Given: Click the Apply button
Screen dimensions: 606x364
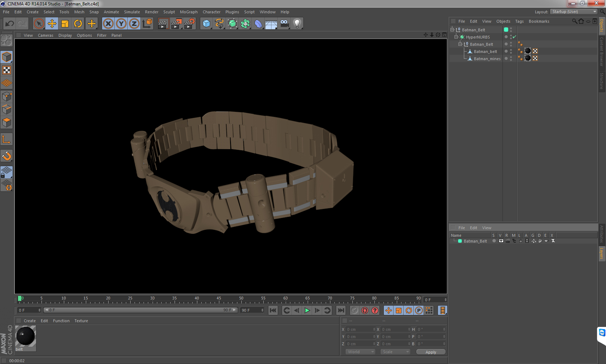Looking at the screenshot, I should [431, 352].
